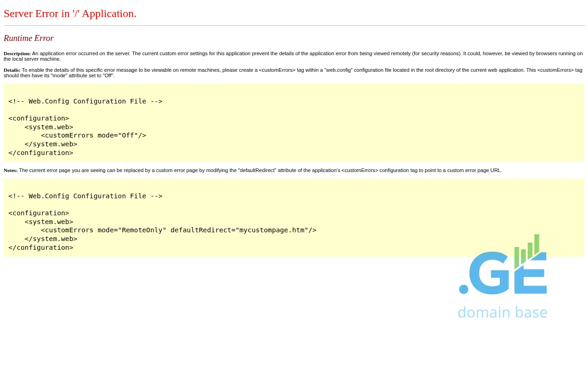This screenshot has height=368, width=588.
Task: Click the customErrors mode="RemoteOnly" code line
Action: [x=178, y=230]
